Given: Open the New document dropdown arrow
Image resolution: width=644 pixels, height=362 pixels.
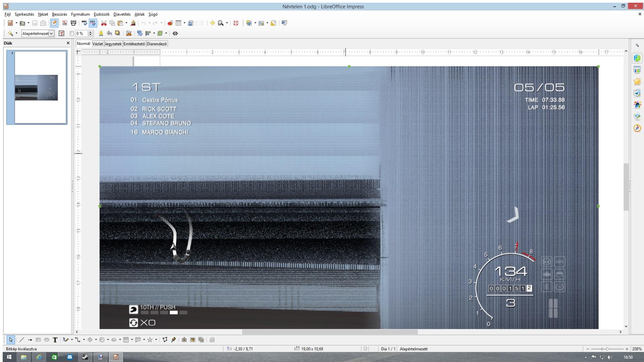Looking at the screenshot, I should point(16,23).
